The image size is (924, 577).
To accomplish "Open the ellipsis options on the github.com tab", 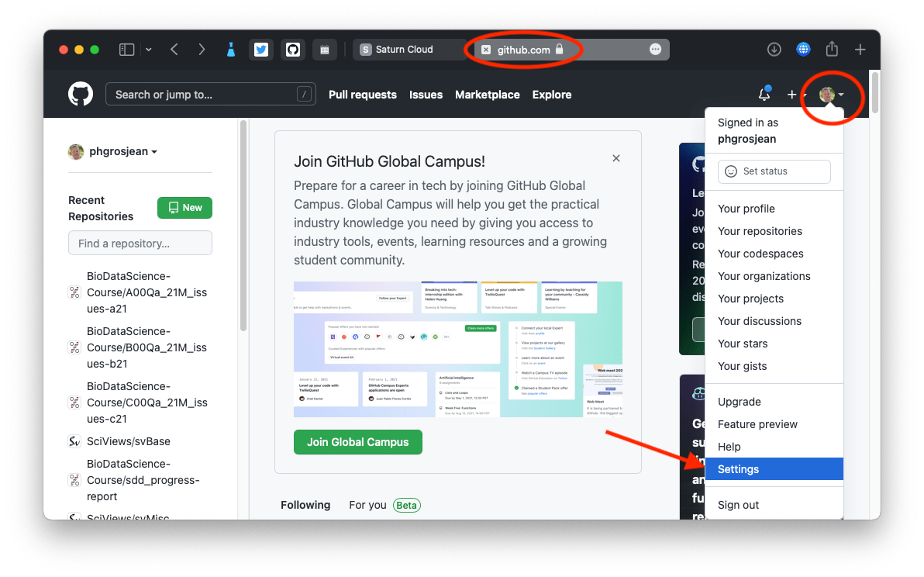I will 656,49.
